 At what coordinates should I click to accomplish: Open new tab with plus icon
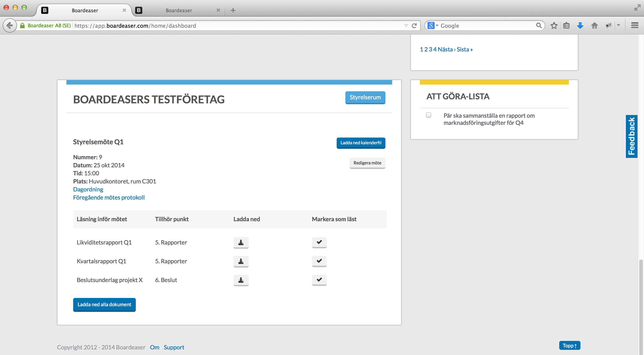tap(233, 11)
